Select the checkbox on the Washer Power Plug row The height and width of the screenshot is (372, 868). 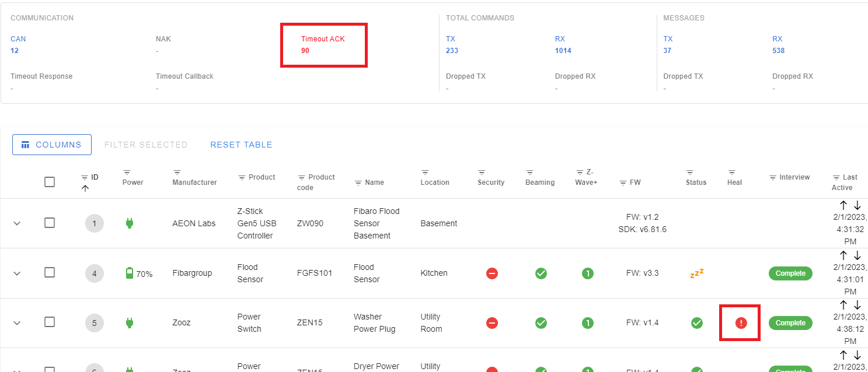click(x=50, y=322)
